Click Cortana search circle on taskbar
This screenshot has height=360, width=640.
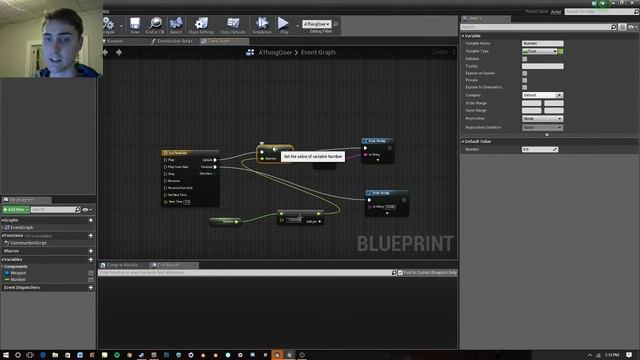tap(18, 355)
